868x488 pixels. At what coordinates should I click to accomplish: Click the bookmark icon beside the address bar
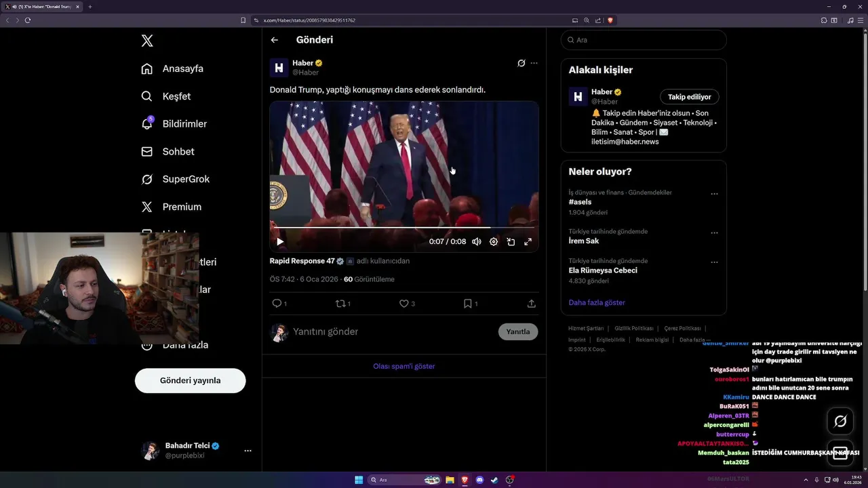point(243,20)
